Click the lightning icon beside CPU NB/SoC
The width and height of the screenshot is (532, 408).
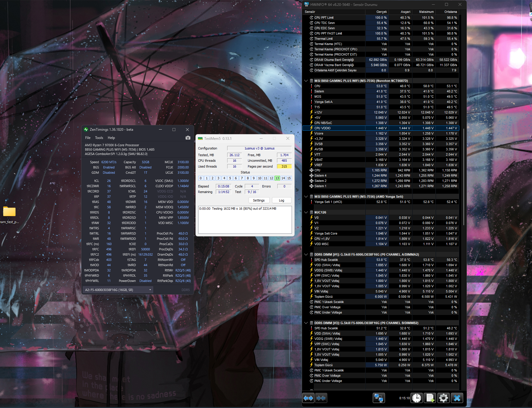click(x=312, y=123)
